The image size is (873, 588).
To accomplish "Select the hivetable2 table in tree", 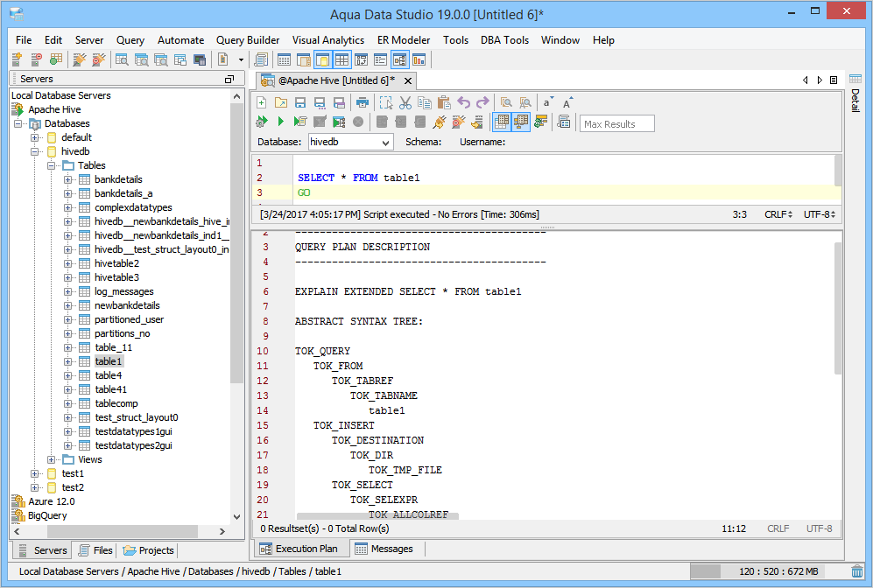I will (x=116, y=263).
